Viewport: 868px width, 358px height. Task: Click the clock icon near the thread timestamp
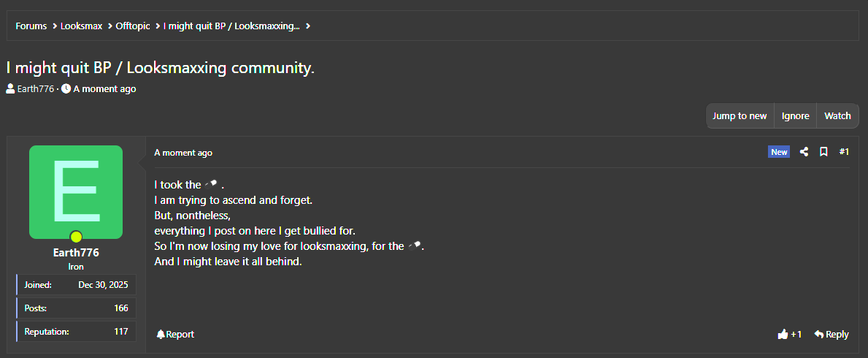pyautogui.click(x=66, y=88)
